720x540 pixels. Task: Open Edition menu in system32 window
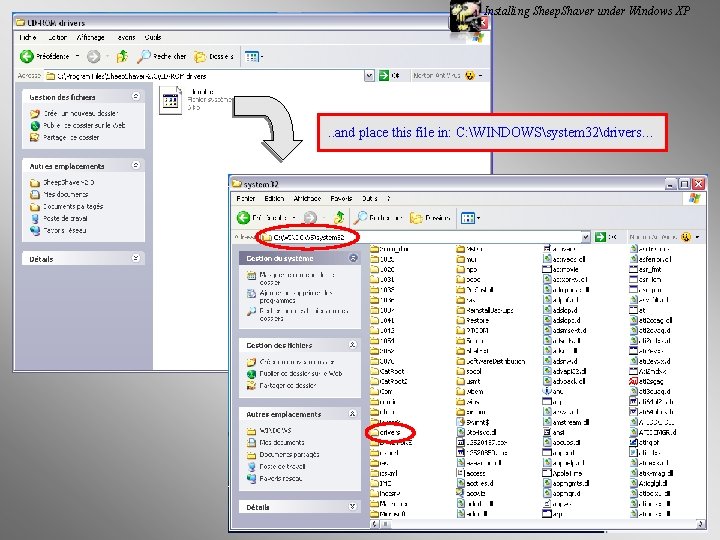click(x=274, y=198)
